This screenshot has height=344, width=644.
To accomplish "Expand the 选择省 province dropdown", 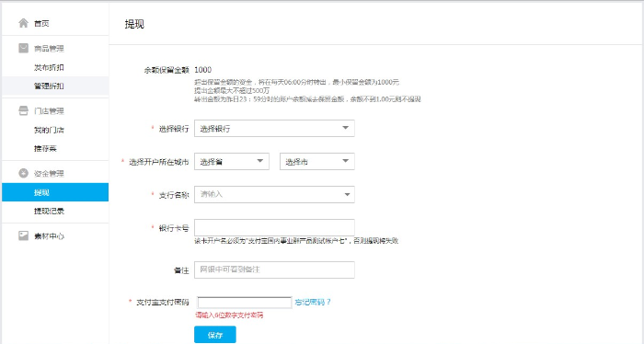I will tap(232, 161).
